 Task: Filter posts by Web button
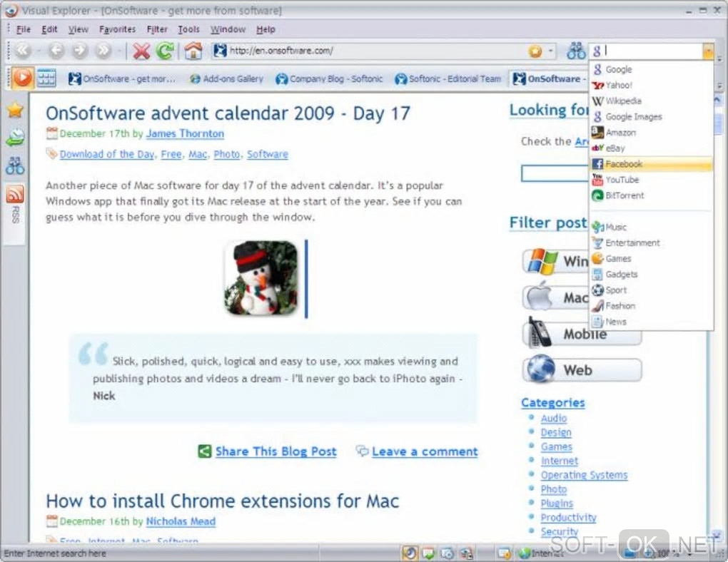(582, 370)
